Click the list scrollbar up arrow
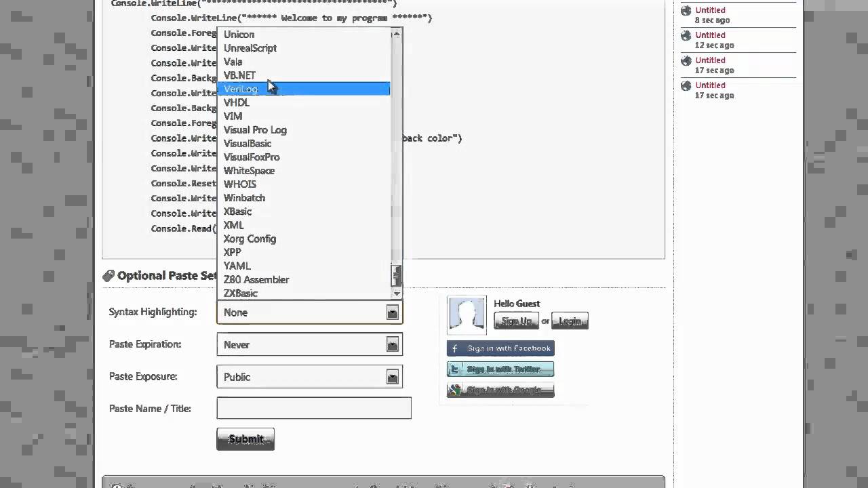This screenshot has height=488, width=868. tap(397, 33)
